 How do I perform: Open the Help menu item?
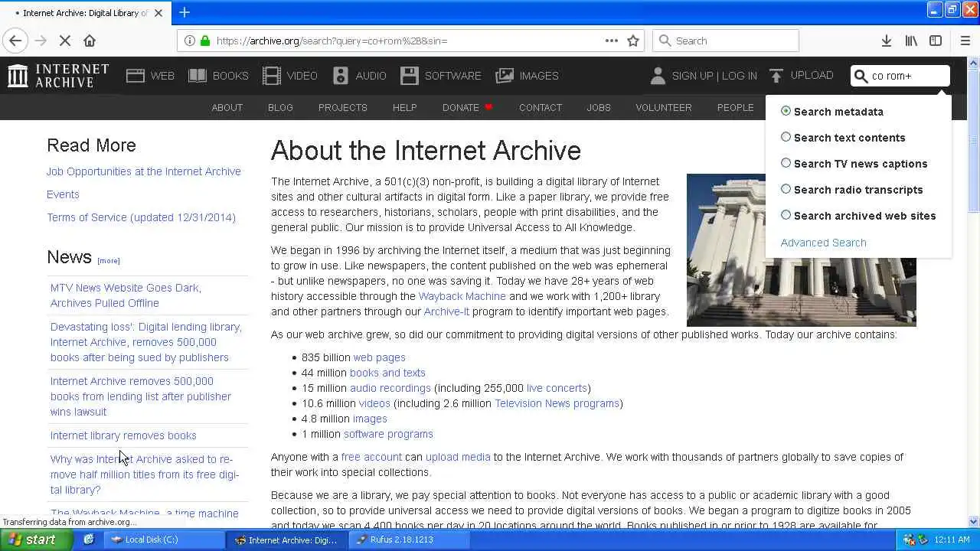[405, 107]
